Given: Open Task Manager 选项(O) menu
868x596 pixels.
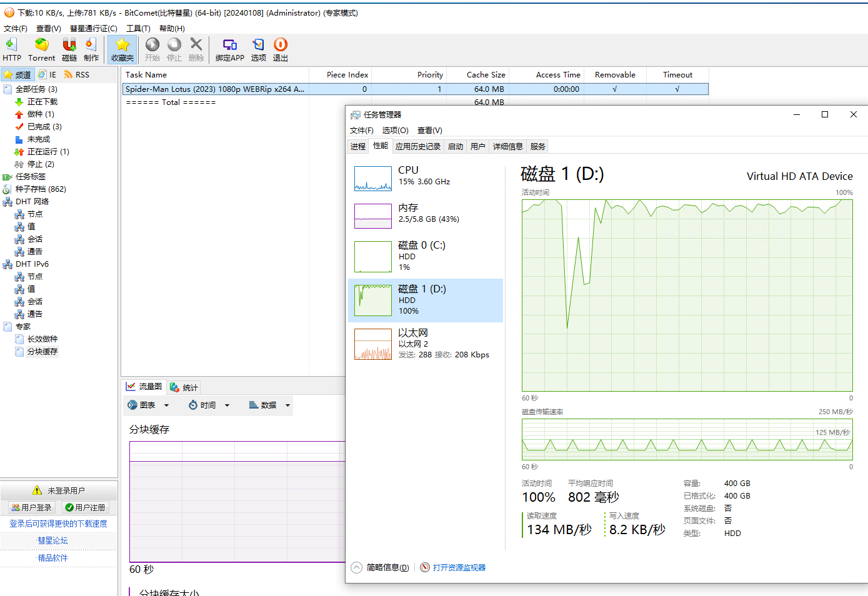Looking at the screenshot, I should coord(395,130).
